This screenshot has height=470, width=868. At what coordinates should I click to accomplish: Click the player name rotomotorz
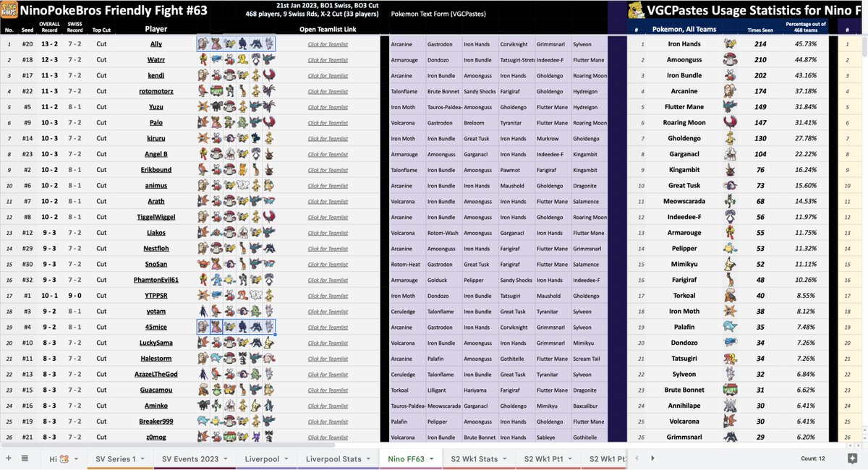(156, 91)
